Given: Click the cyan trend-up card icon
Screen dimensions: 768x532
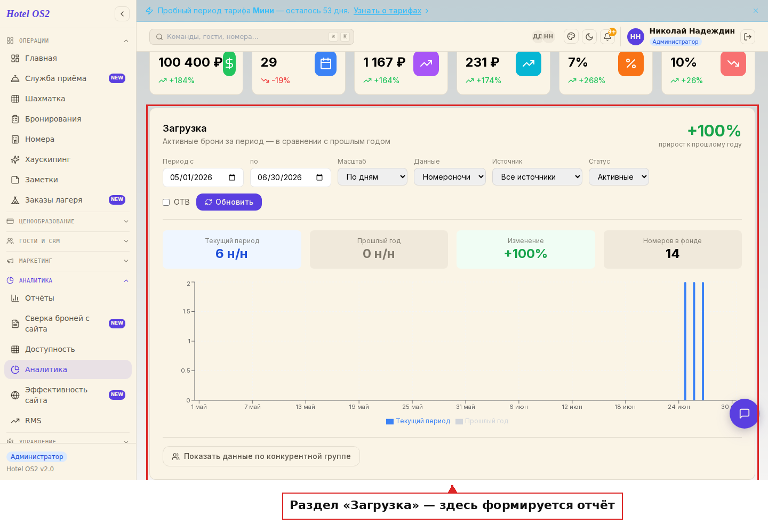Looking at the screenshot, I should pyautogui.click(x=529, y=63).
